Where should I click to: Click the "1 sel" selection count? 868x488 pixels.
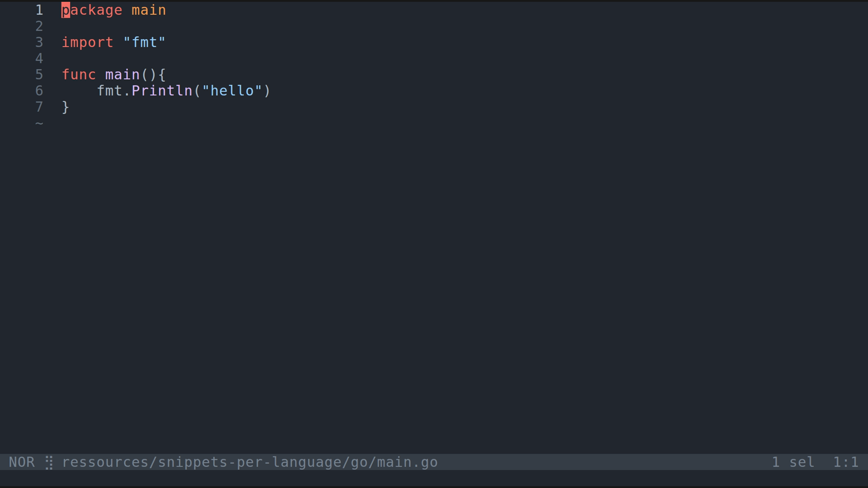[x=793, y=462]
